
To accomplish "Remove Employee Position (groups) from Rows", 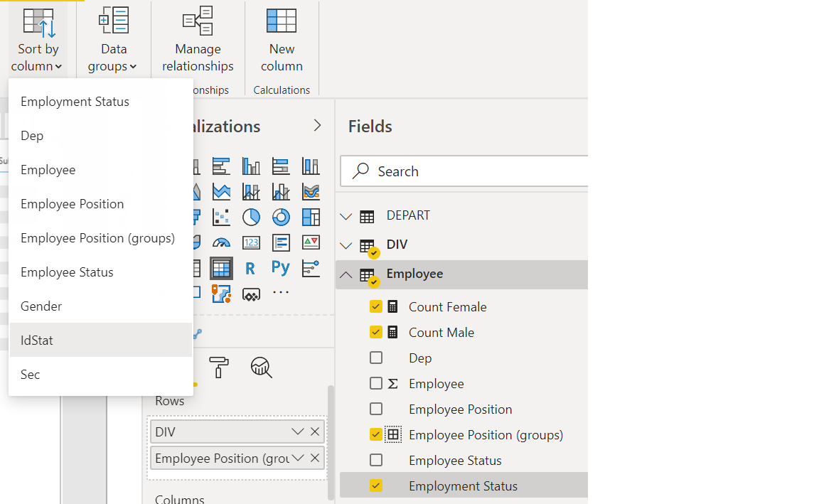I will (315, 458).
